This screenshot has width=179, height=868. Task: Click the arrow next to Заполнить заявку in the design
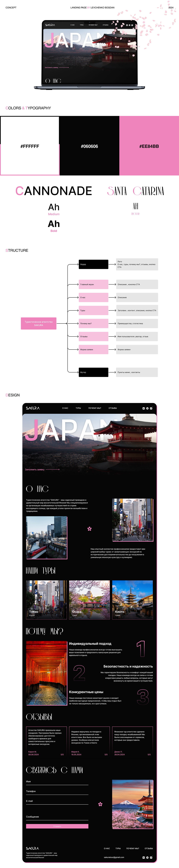tap(53, 469)
